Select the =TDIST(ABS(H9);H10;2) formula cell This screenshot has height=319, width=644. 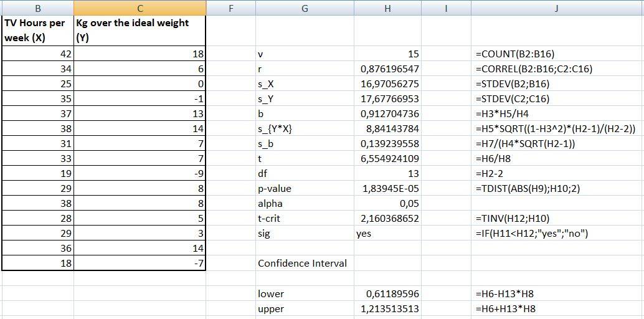click(557, 189)
